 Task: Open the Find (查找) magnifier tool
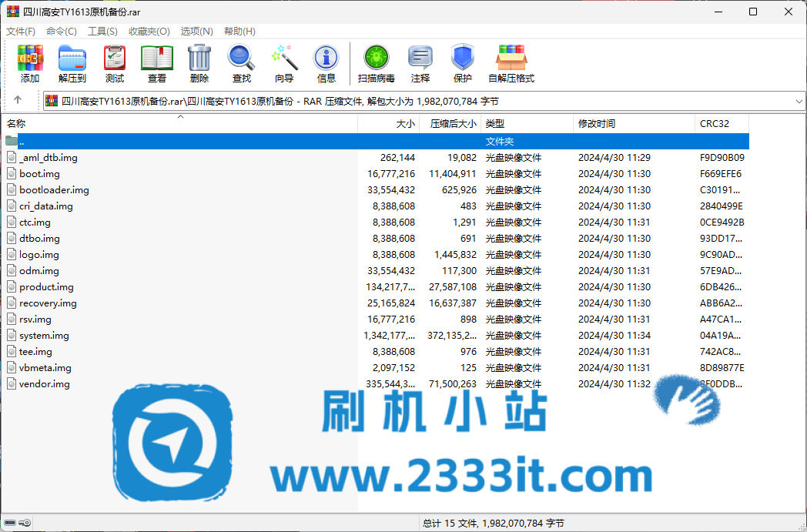click(x=241, y=63)
